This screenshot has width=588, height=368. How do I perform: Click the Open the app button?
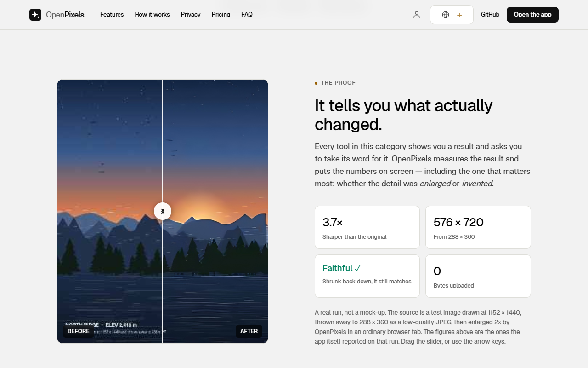532,15
